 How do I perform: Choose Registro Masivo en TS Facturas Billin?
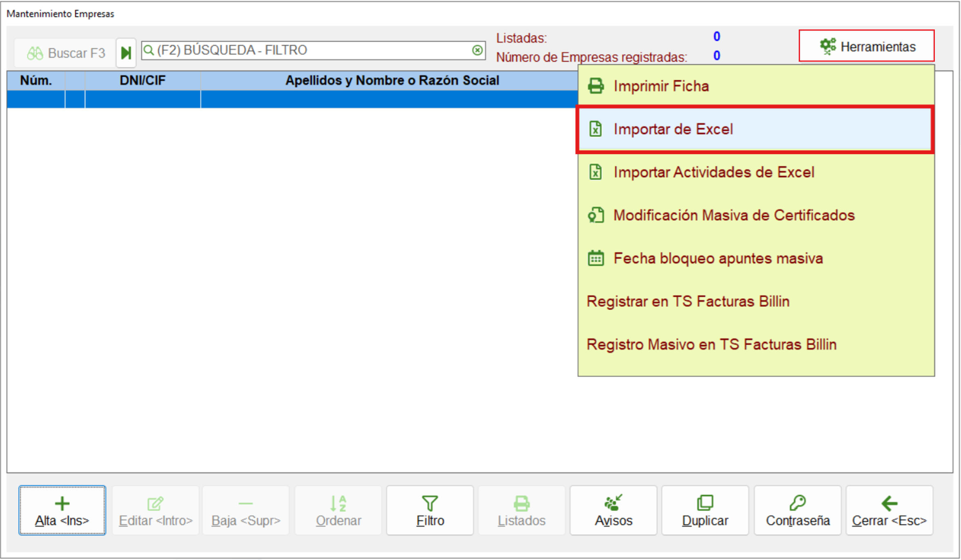(711, 345)
